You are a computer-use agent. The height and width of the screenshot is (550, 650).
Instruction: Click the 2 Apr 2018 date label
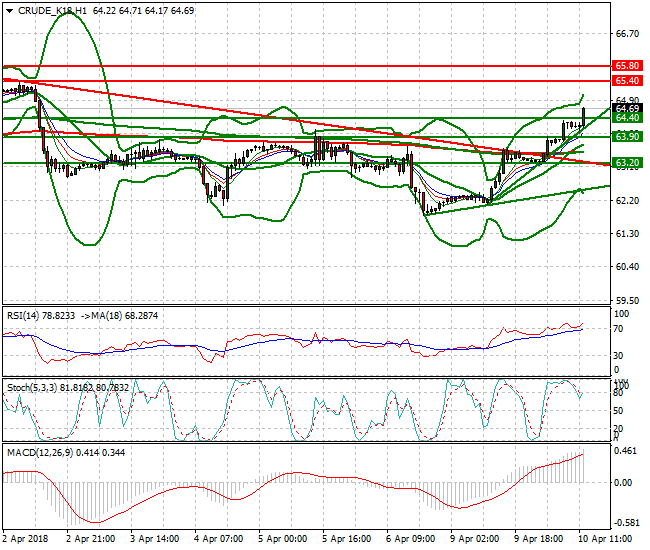tap(25, 539)
